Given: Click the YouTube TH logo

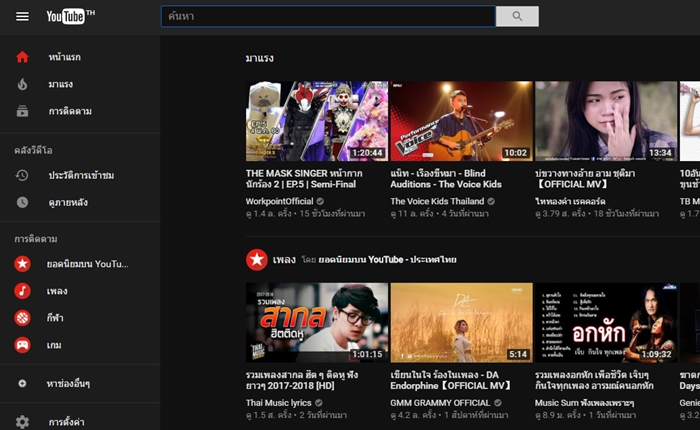Looking at the screenshot, I should tap(71, 17).
